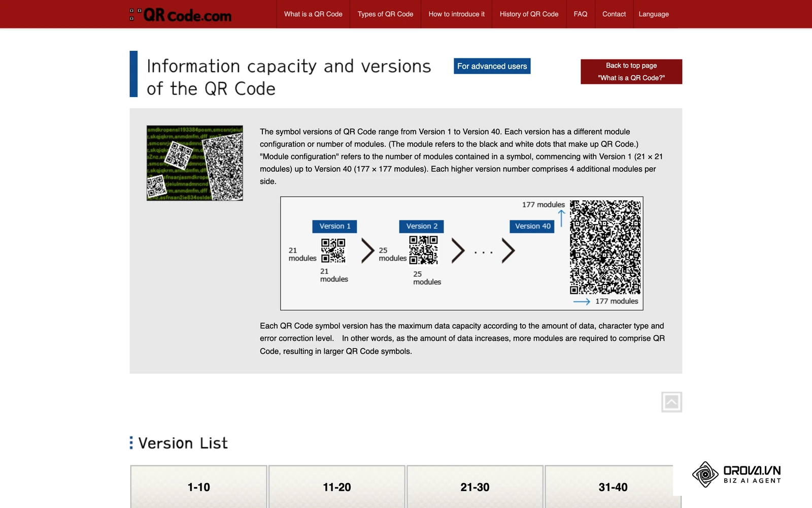Open History of QR Code page
This screenshot has height=508, width=812.
(529, 14)
